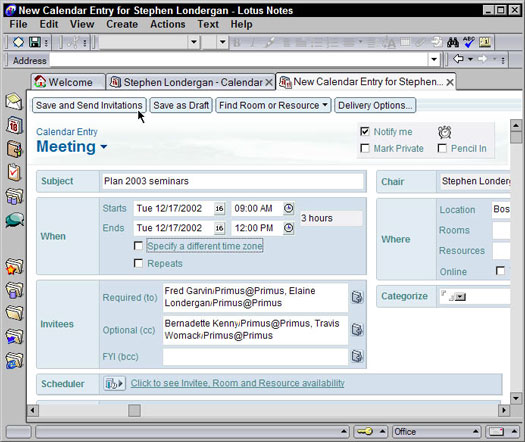Enable the Repeats checkbox
525x442 pixels.
(x=138, y=263)
